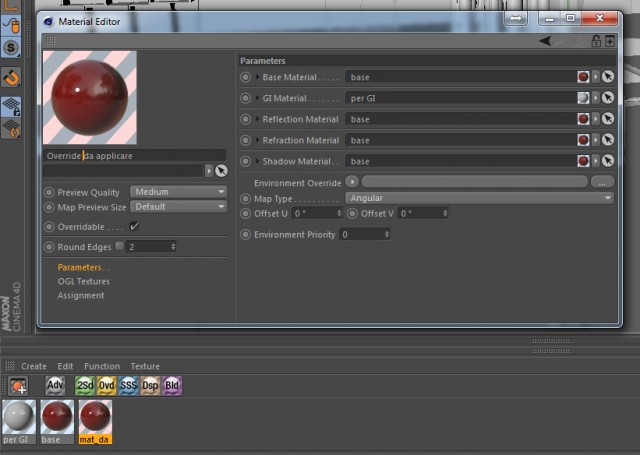Open the Map Type Angular dropdown

[x=479, y=198]
